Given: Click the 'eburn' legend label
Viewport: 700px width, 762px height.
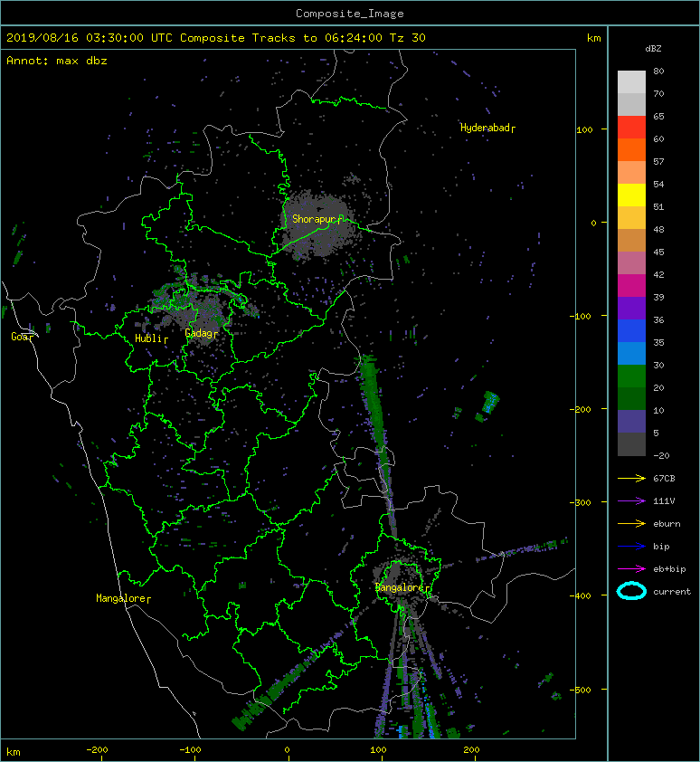Looking at the screenshot, I should point(667,523).
